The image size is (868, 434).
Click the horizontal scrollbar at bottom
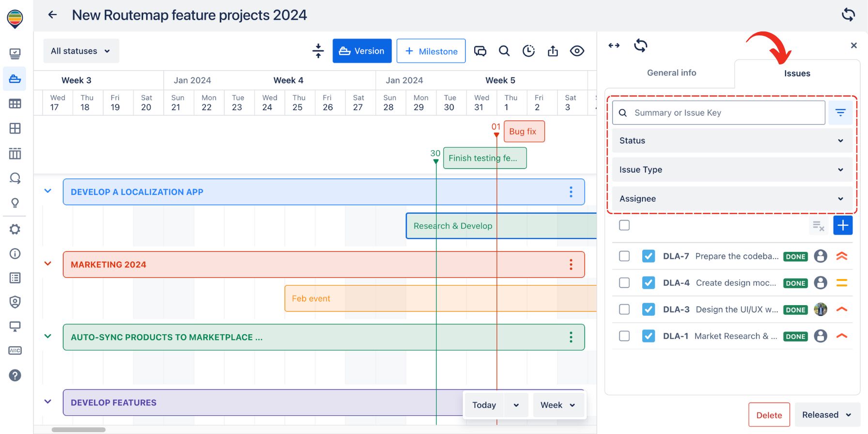pyautogui.click(x=78, y=430)
